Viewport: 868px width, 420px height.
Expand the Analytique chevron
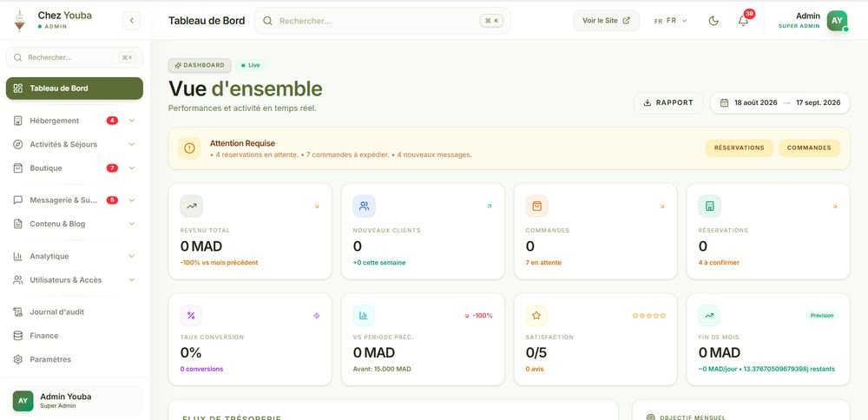click(132, 256)
